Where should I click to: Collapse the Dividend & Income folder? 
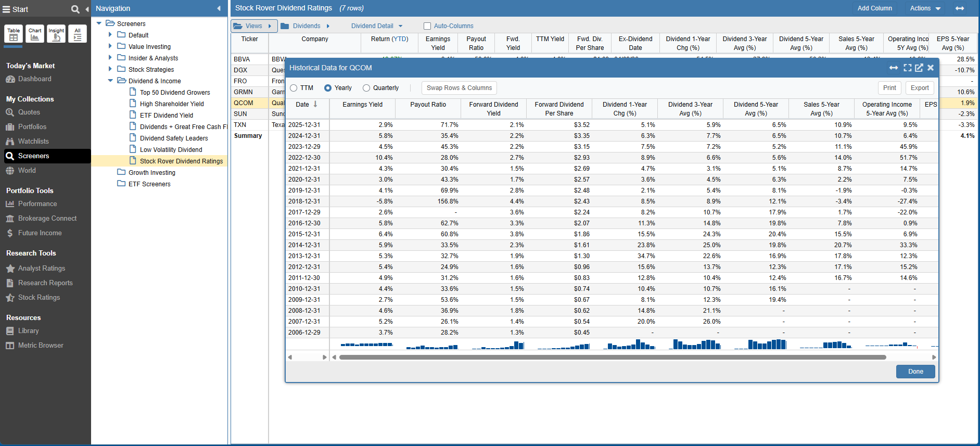[110, 81]
